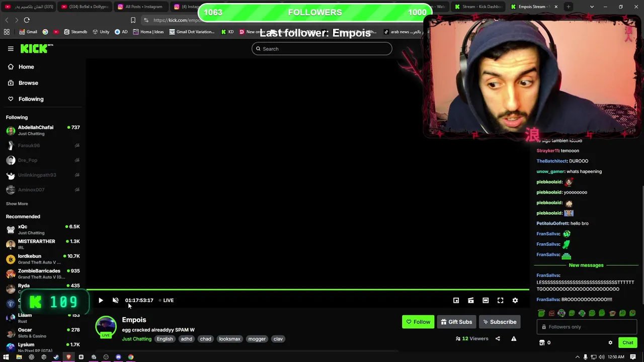
Task: Open the Windows Start menu
Action: pos(6,357)
